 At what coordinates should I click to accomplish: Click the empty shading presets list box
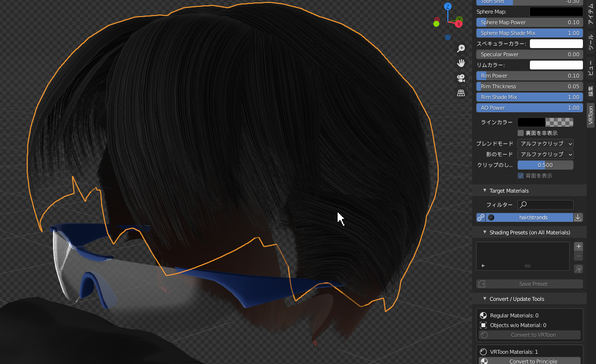tap(523, 256)
